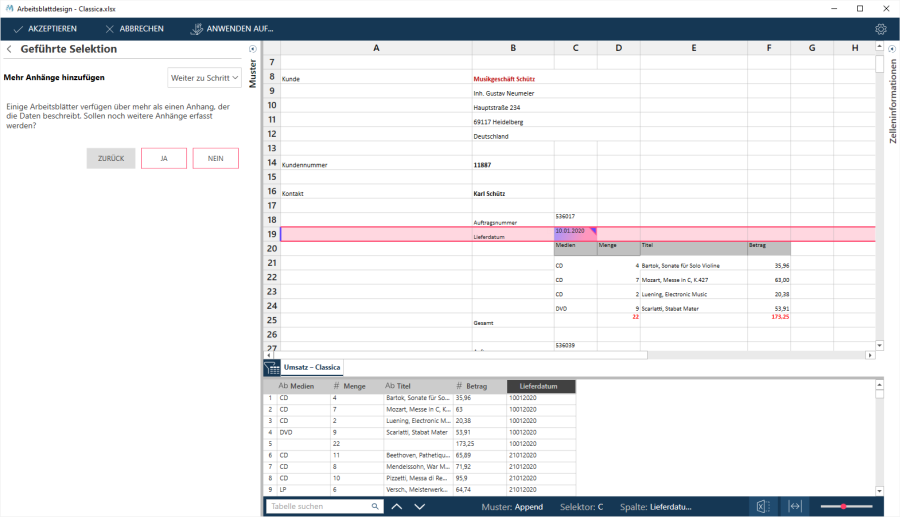Click the horizontal scrollbar left arrow
This screenshot has width=900, height=517.
coord(269,356)
